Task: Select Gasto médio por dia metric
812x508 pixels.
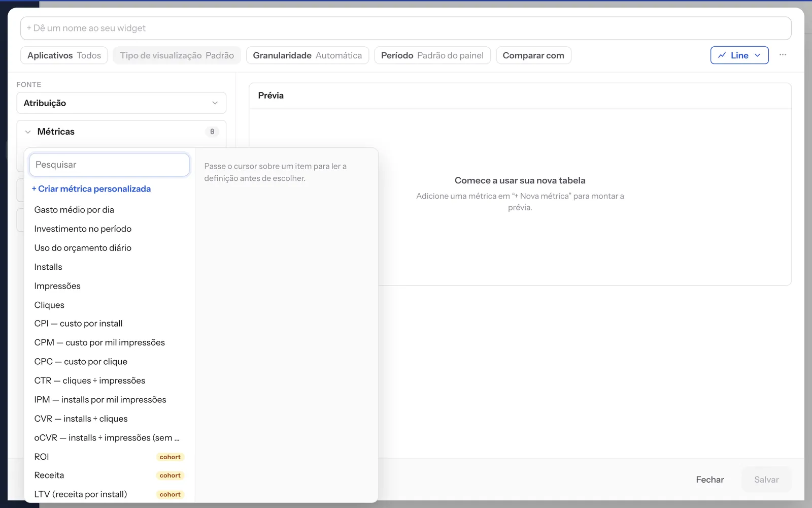Action: (109, 210)
